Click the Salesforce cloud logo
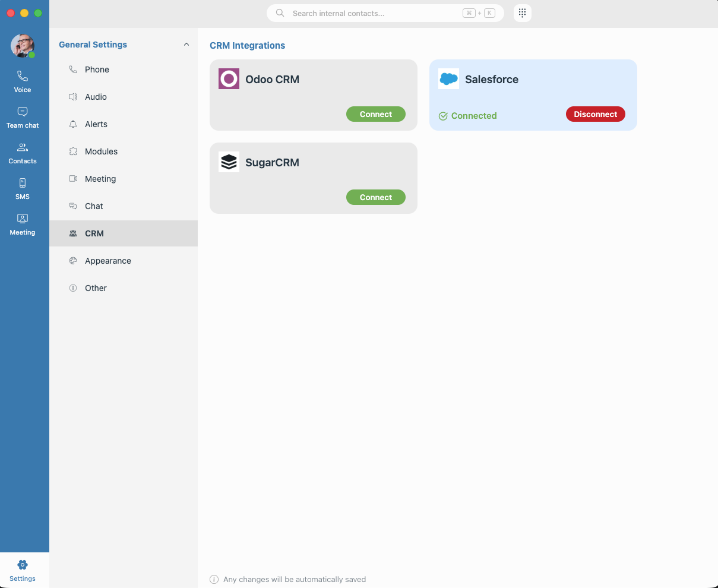 click(448, 78)
